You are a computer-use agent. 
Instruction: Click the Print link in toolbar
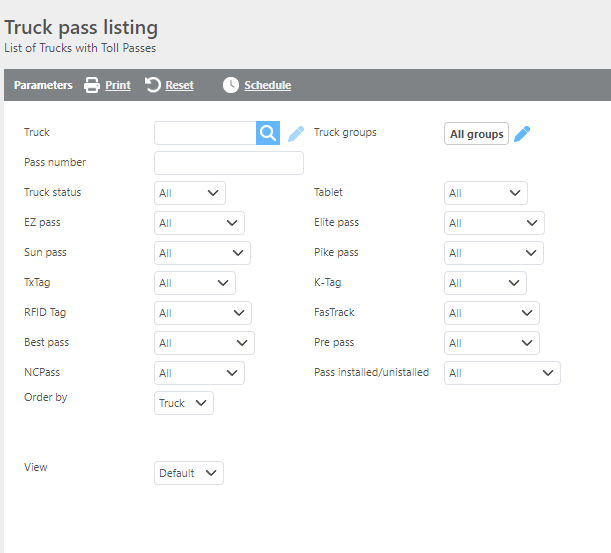click(x=118, y=85)
